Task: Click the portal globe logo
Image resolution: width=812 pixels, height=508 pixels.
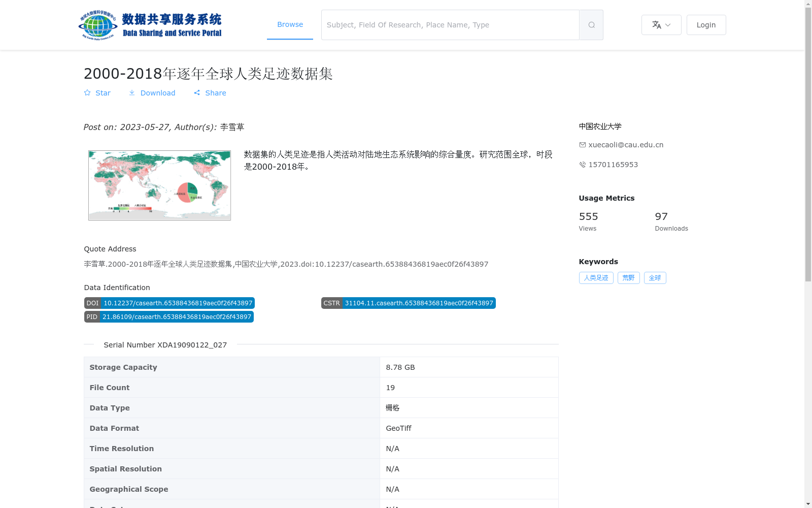Action: [x=96, y=24]
